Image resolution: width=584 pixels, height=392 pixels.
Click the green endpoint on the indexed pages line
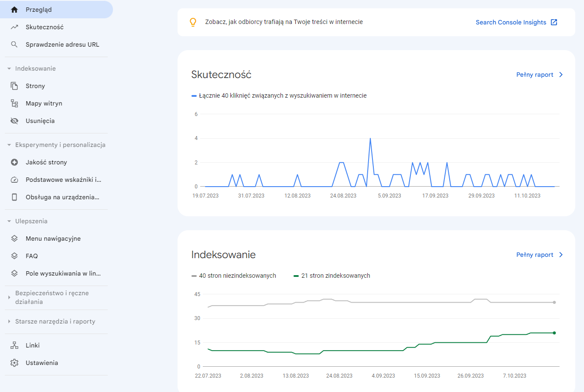click(554, 333)
